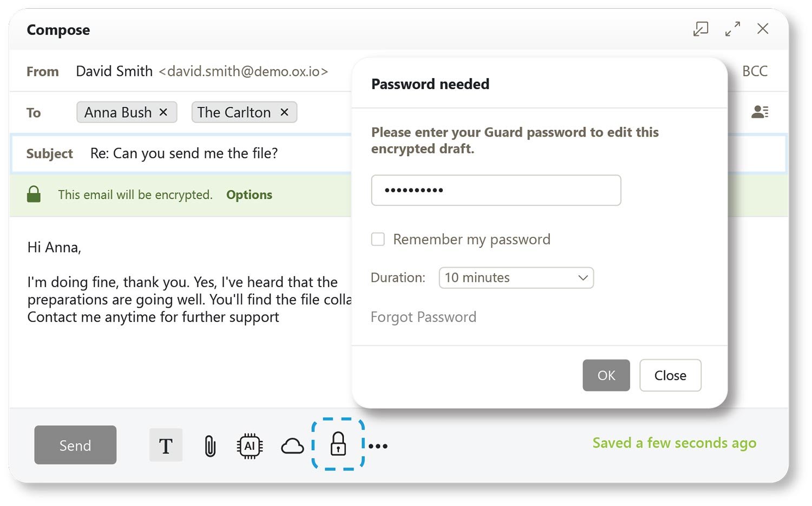Close the Password needed dialog
812x506 pixels.
(670, 375)
